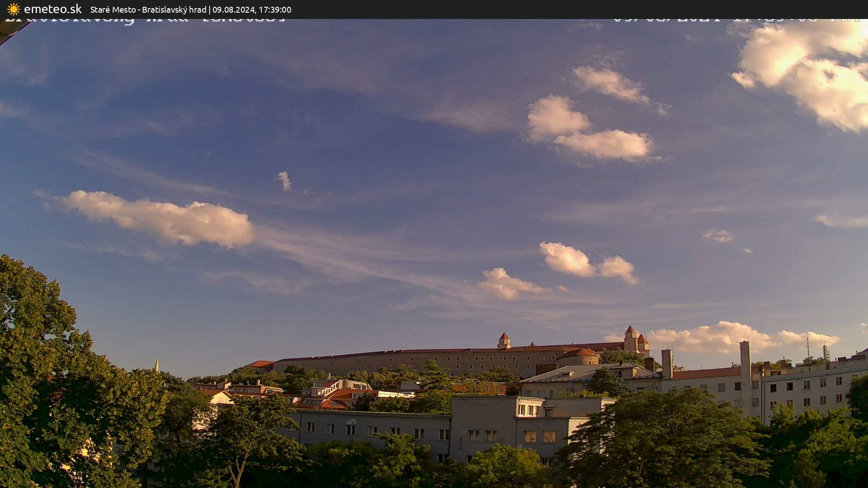868x488 pixels.
Task: Select the location label Staré Mesto - Bratislavský hrad
Action: pyautogui.click(x=147, y=9)
